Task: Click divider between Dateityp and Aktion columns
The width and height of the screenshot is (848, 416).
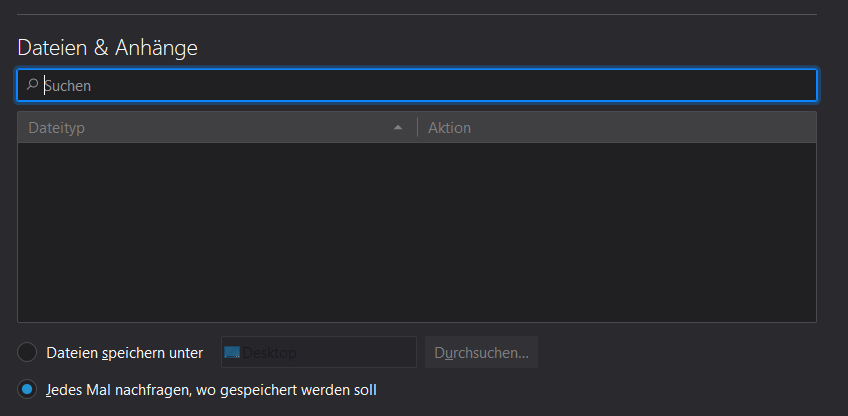Action: [418, 128]
